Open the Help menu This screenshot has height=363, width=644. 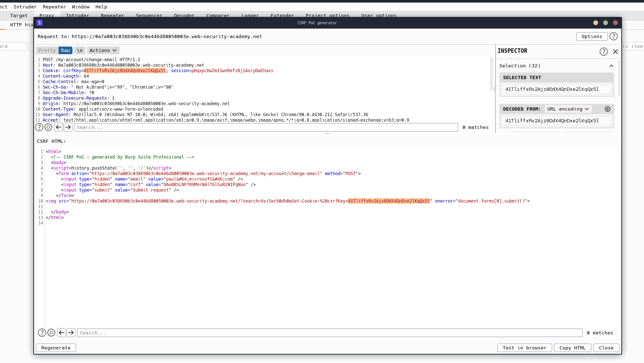point(101,7)
